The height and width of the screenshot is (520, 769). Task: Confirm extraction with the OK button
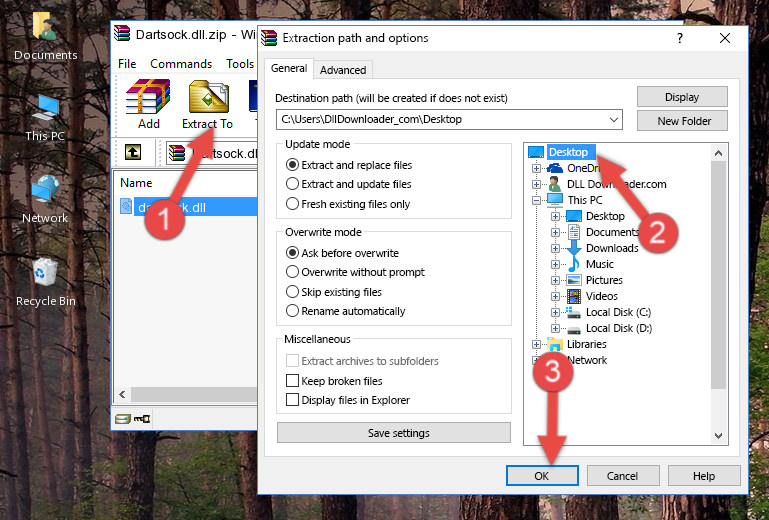(x=542, y=475)
